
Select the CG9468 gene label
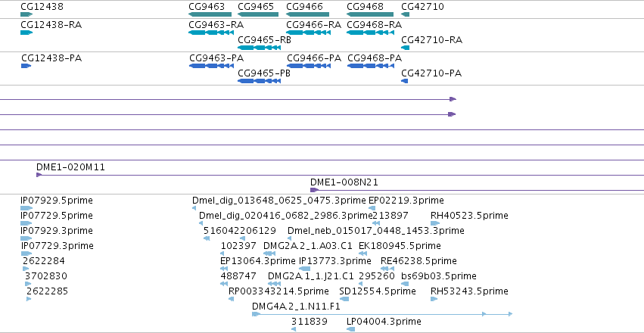[365, 7]
